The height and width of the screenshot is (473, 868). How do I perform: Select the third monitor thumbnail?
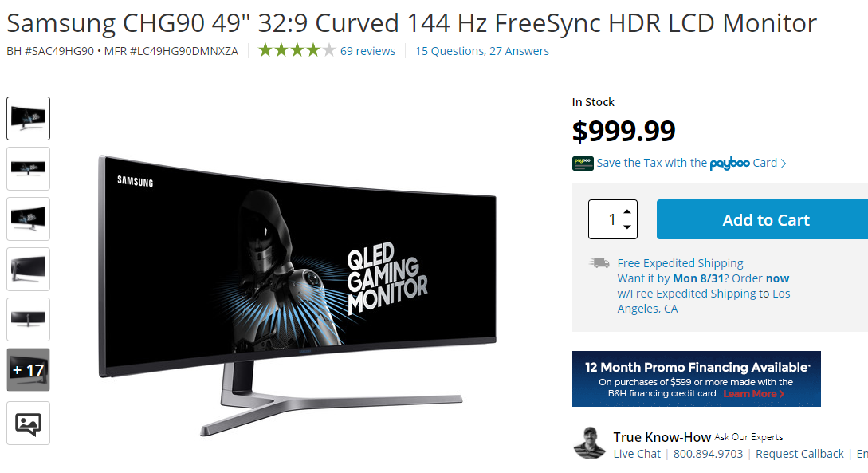[28, 219]
